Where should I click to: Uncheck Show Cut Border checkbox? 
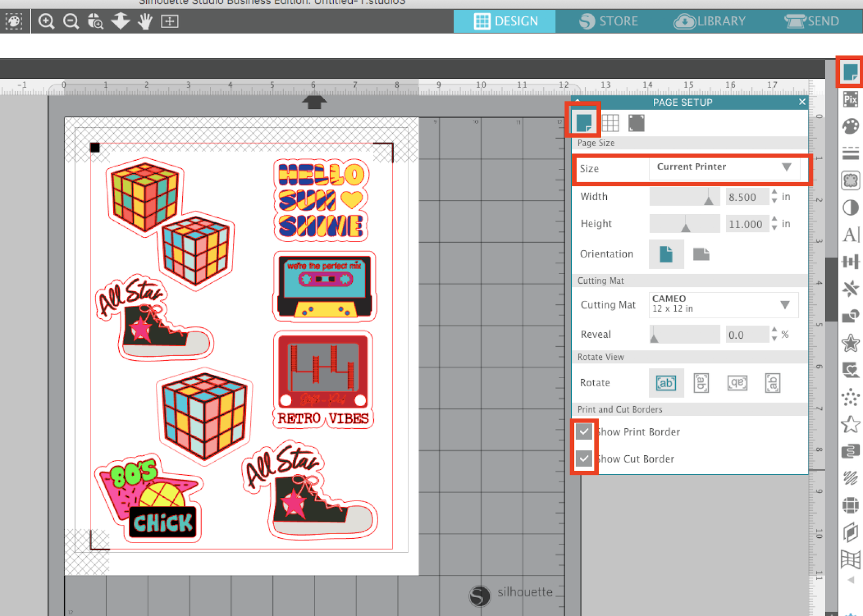click(x=584, y=458)
